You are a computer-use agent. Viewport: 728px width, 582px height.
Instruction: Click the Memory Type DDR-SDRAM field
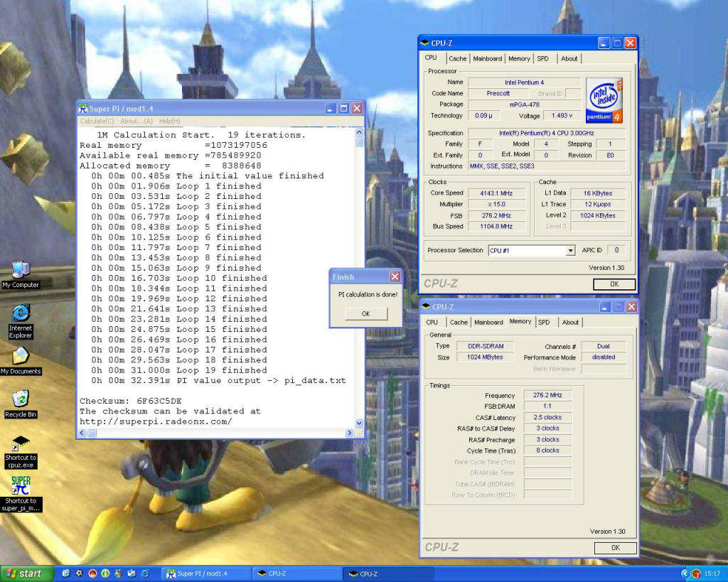[x=485, y=346]
